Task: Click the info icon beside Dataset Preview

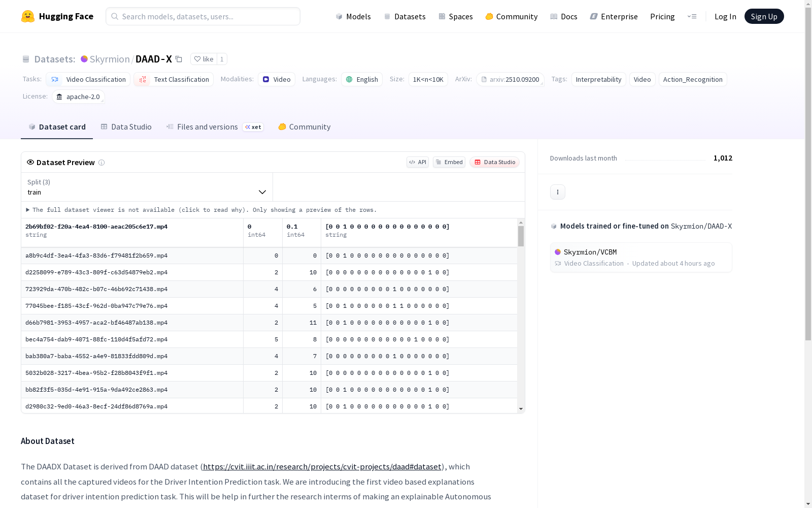Action: [x=101, y=163]
